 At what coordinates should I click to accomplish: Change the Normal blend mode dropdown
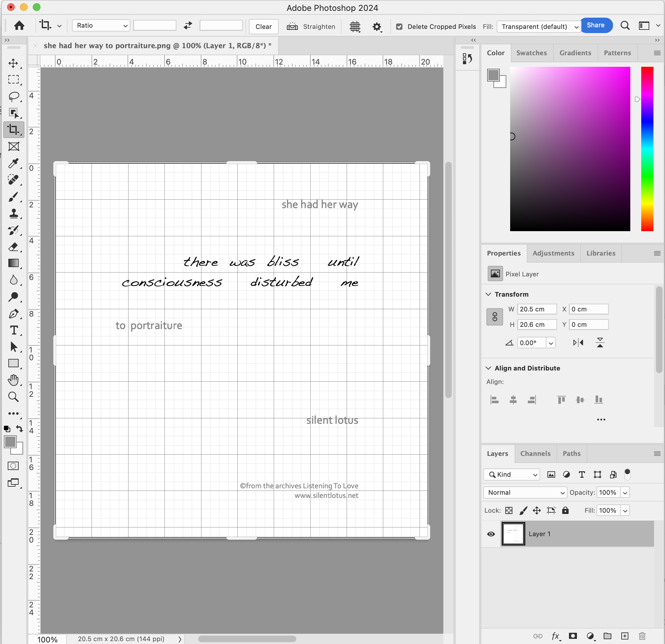[x=525, y=492]
